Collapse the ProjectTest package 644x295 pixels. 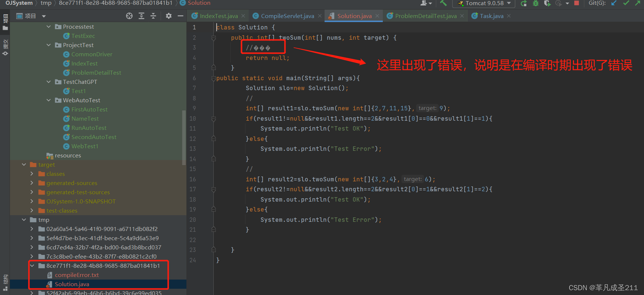pyautogui.click(x=49, y=45)
